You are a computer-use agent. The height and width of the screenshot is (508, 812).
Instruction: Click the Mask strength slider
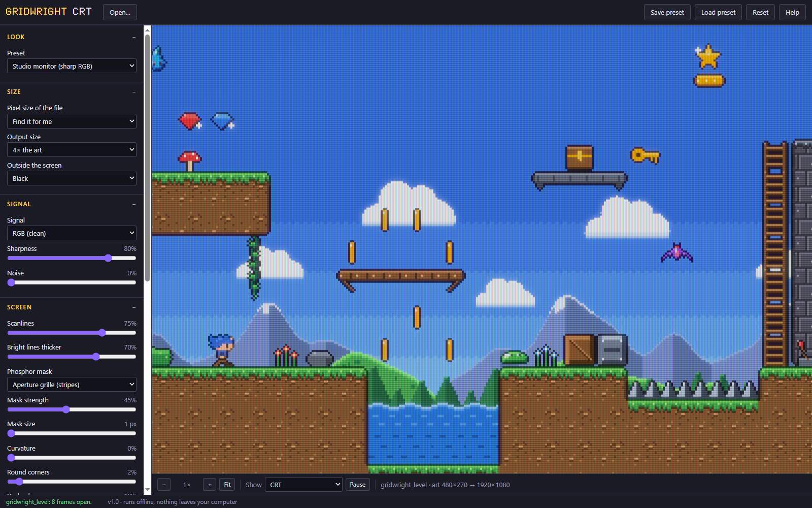pyautogui.click(x=72, y=409)
